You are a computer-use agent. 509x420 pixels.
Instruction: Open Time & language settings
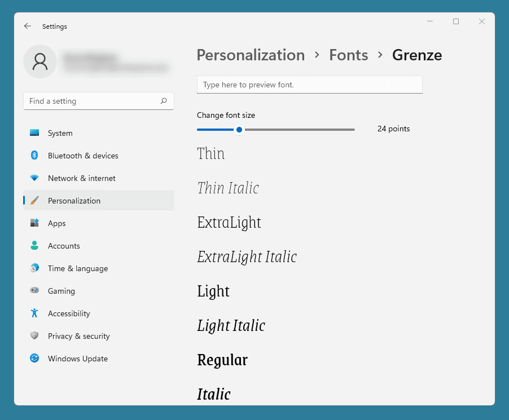(35, 268)
